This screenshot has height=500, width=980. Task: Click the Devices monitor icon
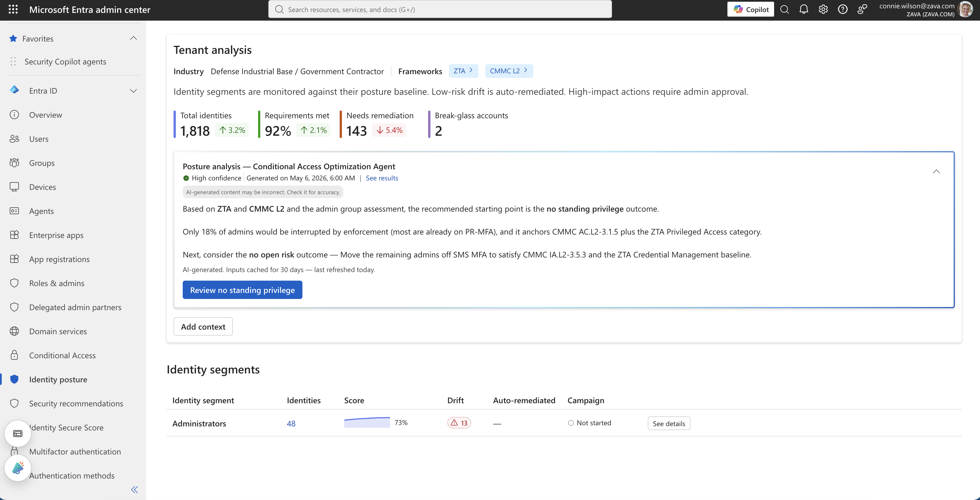tap(14, 186)
